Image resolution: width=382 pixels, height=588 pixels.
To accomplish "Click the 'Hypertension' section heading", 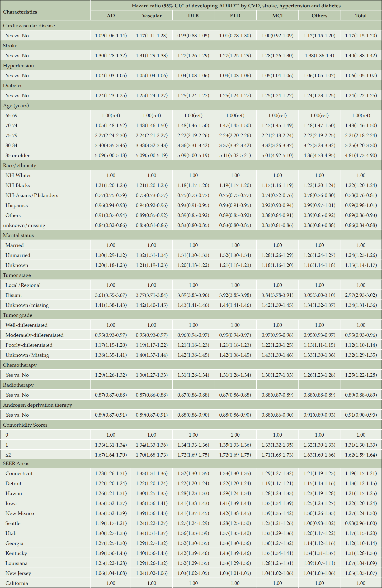I will pos(19,65).
